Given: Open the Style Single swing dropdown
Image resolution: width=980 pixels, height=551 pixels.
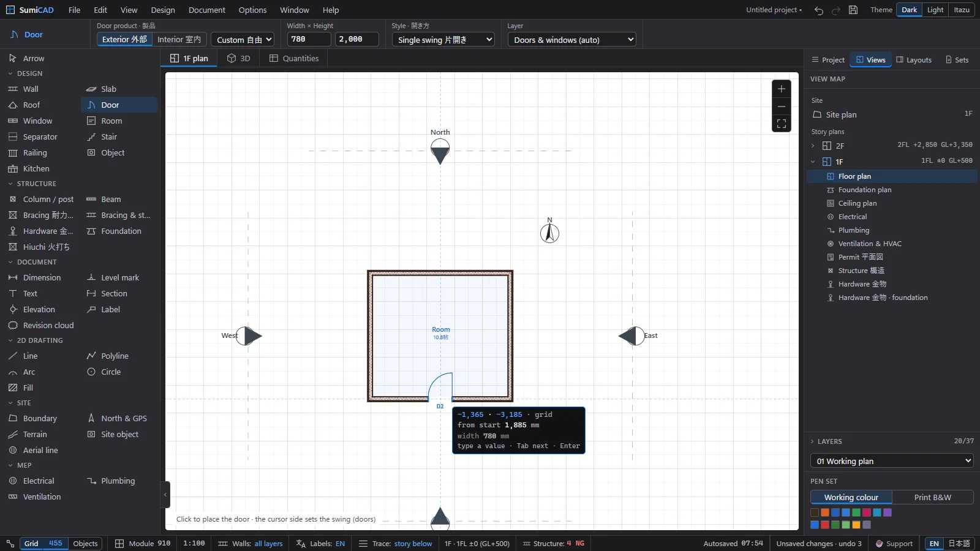Looking at the screenshot, I should tap(443, 39).
